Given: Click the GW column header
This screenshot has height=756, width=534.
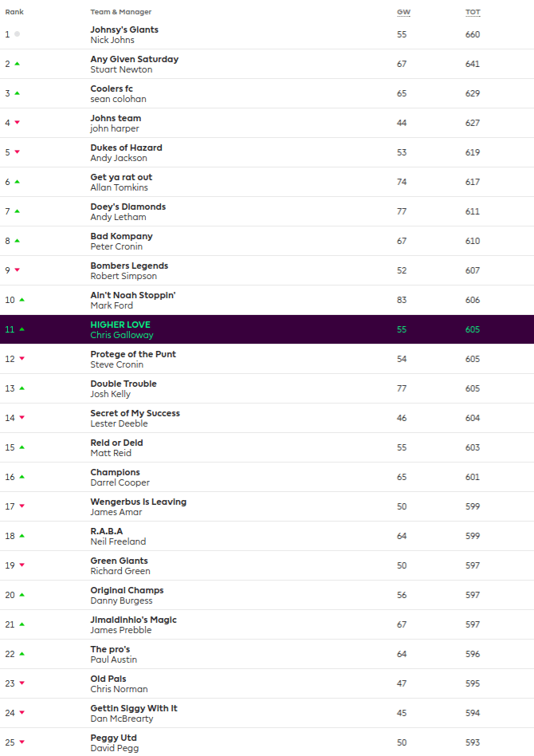Looking at the screenshot, I should point(403,12).
